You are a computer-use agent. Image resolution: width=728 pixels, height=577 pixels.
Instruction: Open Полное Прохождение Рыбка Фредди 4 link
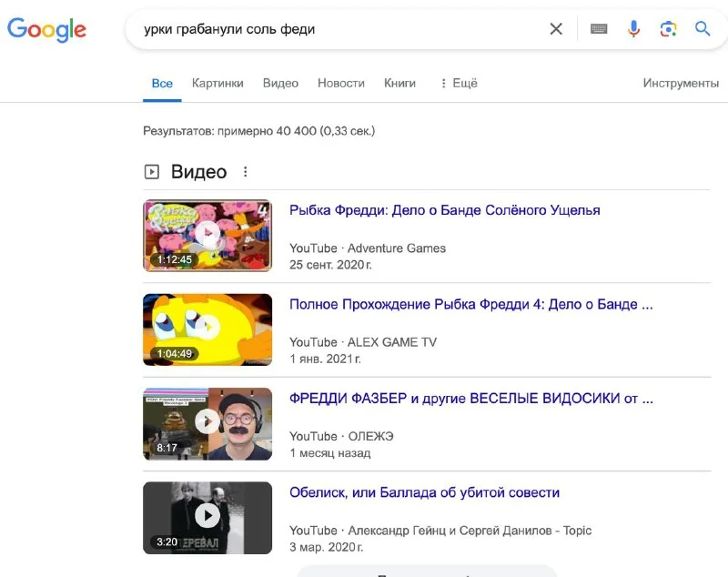tap(470, 304)
